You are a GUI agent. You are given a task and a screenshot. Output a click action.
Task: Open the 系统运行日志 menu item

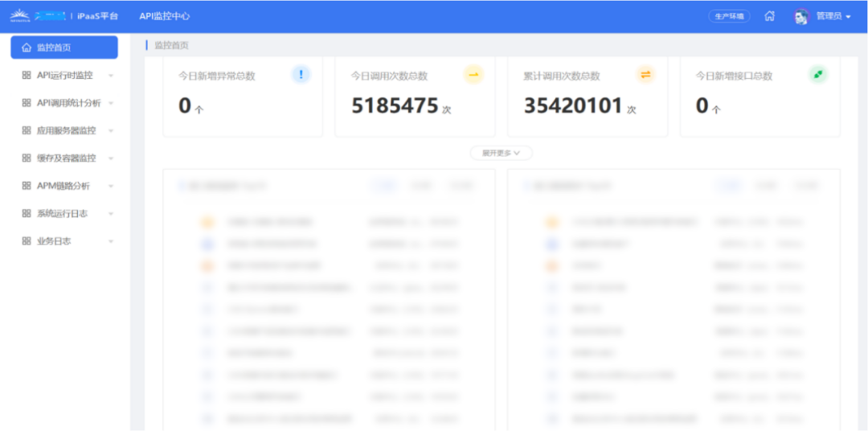62,214
